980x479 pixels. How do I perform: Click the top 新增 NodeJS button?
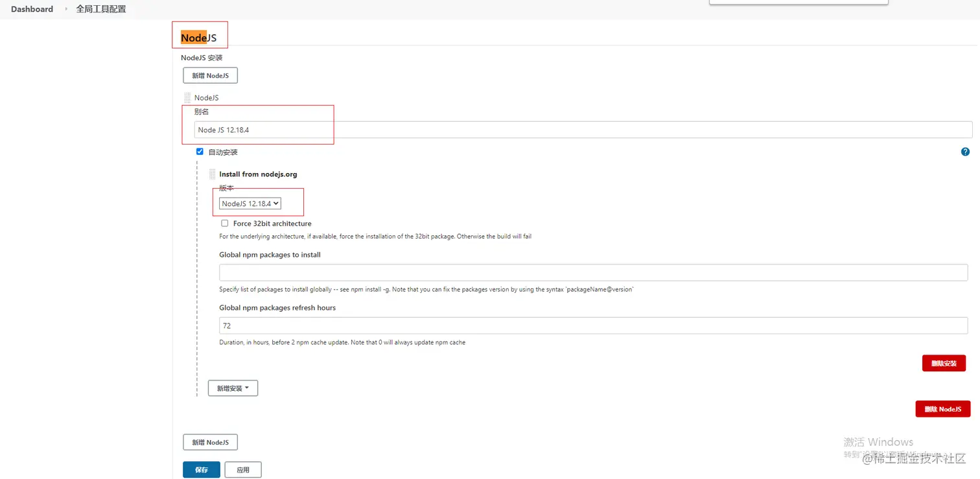(211, 75)
